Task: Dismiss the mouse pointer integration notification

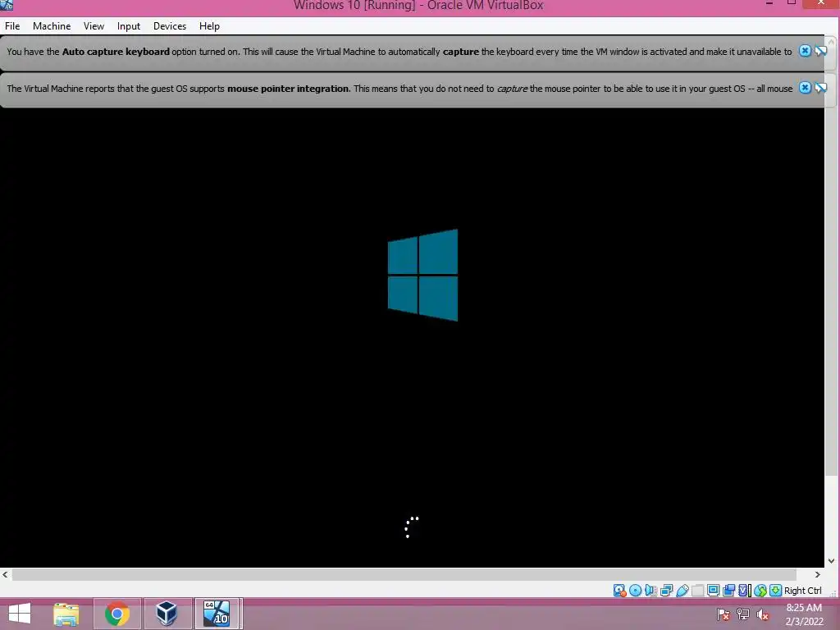Action: pyautogui.click(x=805, y=87)
